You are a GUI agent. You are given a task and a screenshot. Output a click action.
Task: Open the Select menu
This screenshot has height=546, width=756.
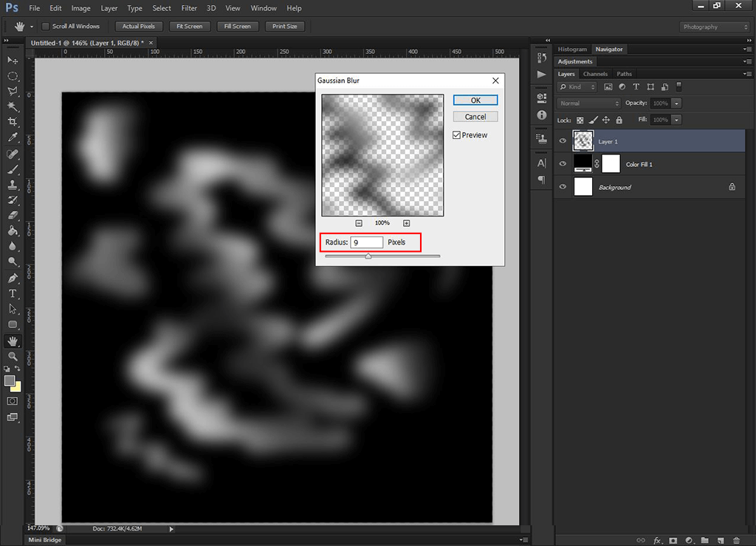(162, 8)
